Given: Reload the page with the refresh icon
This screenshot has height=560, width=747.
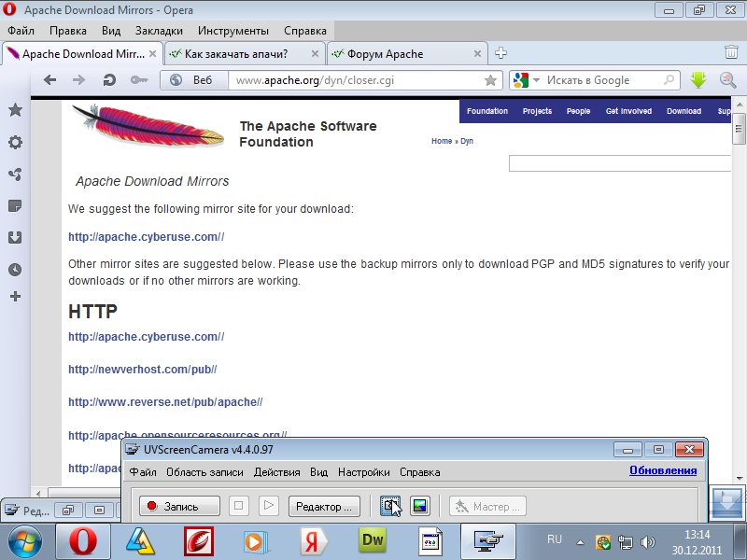Looking at the screenshot, I should pos(109,80).
